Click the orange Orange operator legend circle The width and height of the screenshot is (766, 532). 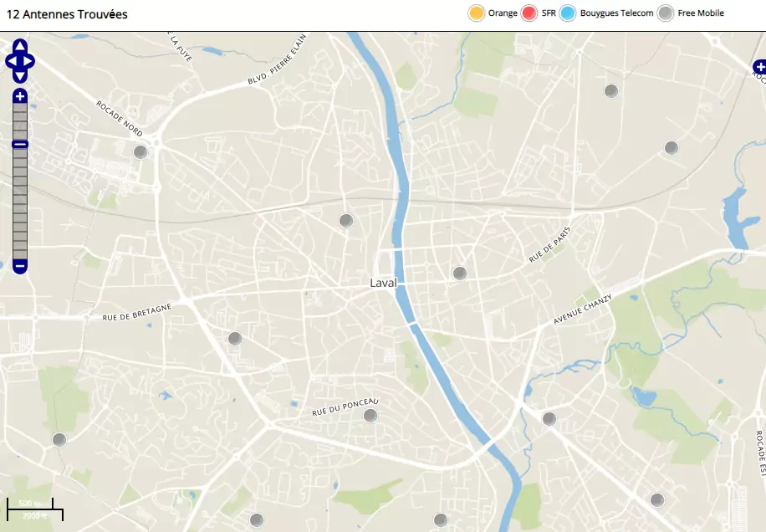pos(476,13)
